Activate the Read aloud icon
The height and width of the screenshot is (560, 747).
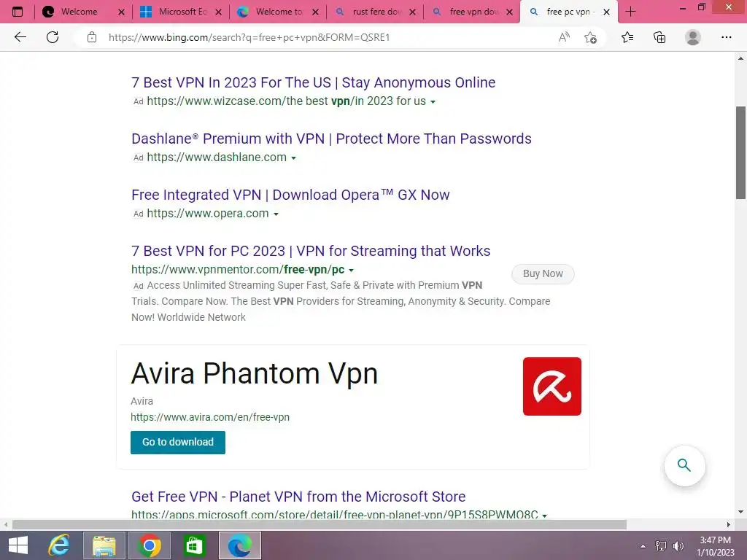tap(564, 37)
